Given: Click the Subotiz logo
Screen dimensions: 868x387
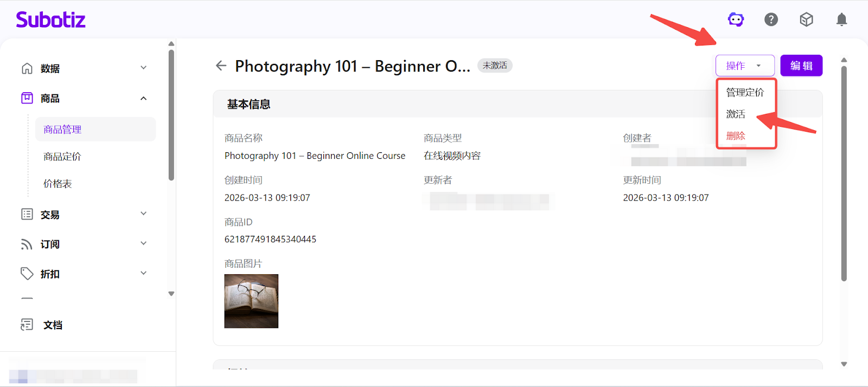Looking at the screenshot, I should click(x=50, y=20).
